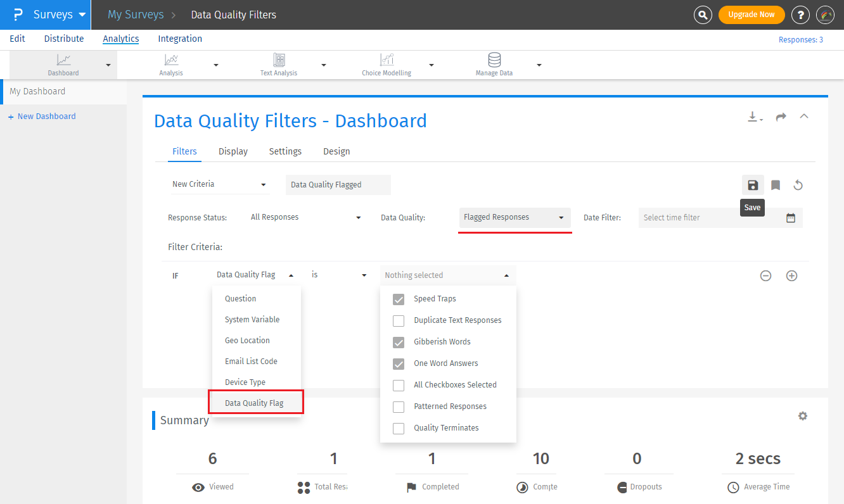The width and height of the screenshot is (844, 504).
Task: Add criteria row with the plus icon
Action: click(x=791, y=275)
